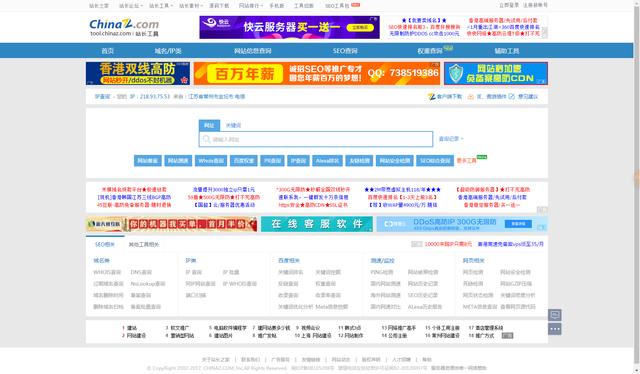Open the 香港双线高防 banner ad

(x=138, y=73)
